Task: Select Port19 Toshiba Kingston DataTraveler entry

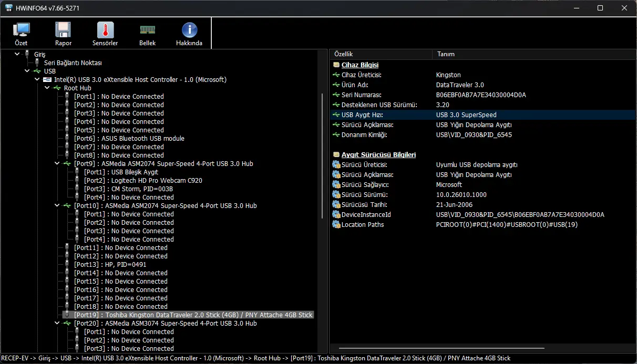Action: pos(193,315)
